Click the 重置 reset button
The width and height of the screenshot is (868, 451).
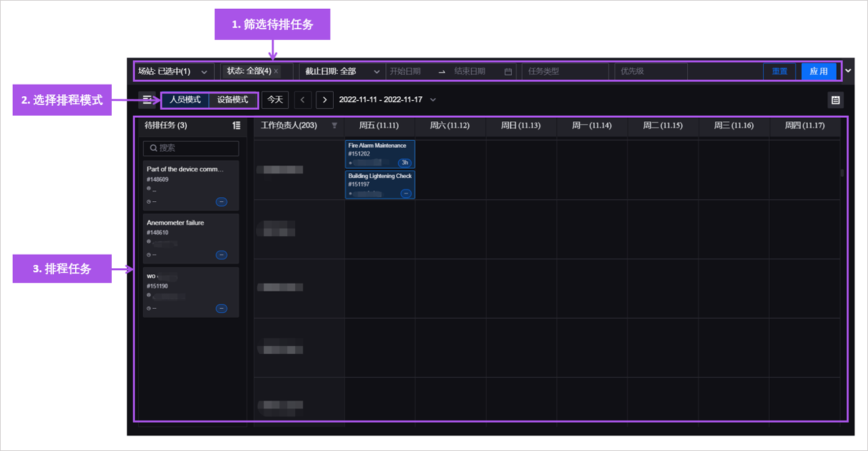[x=779, y=70]
